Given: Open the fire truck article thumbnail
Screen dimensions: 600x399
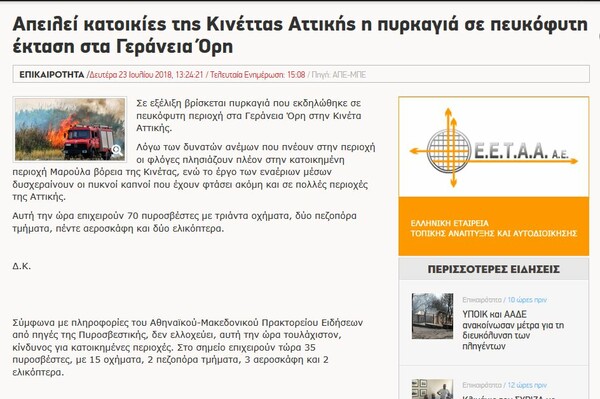Looking at the screenshot, I should click(x=70, y=129).
